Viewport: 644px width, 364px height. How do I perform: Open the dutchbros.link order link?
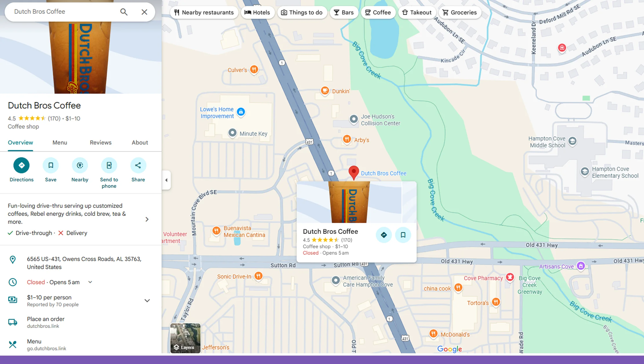click(x=43, y=326)
